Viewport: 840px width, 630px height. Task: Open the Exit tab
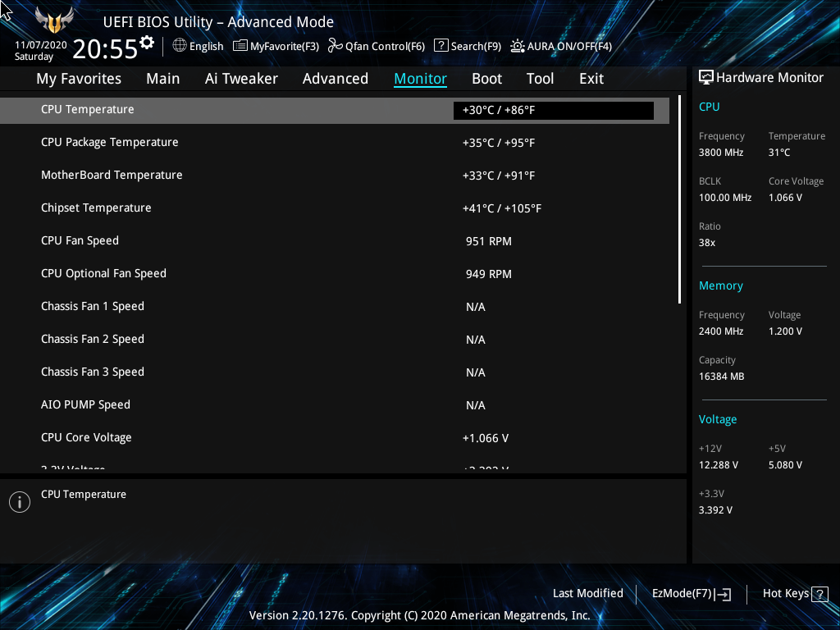[x=591, y=79]
